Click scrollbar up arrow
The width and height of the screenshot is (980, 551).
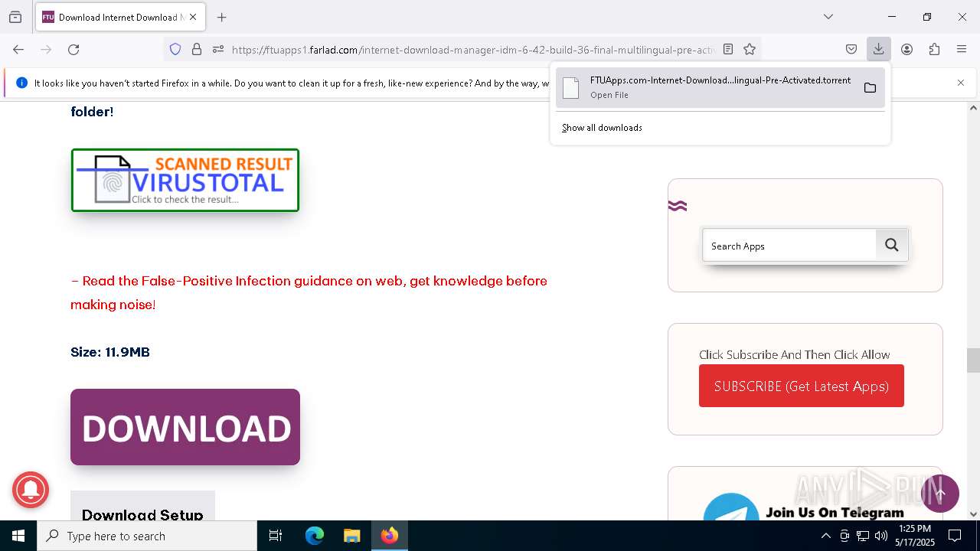[x=973, y=108]
